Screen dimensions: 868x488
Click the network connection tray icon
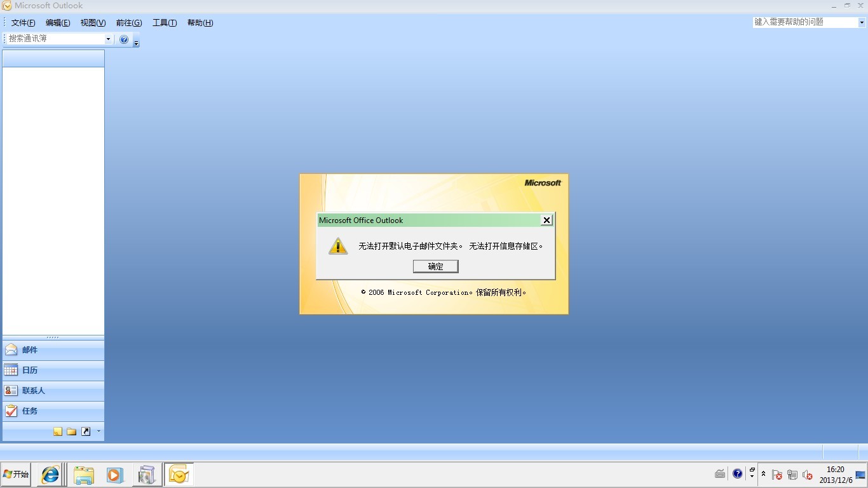pos(792,475)
